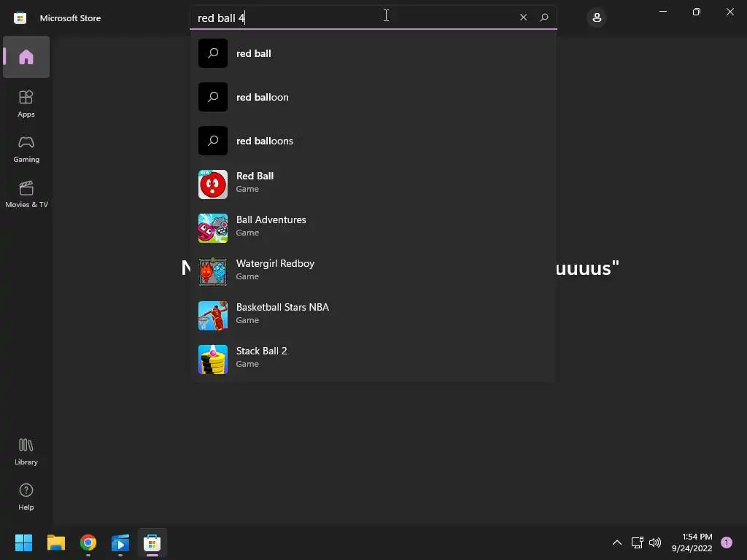The image size is (747, 560).
Task: Open the Gaming section
Action: click(x=26, y=149)
